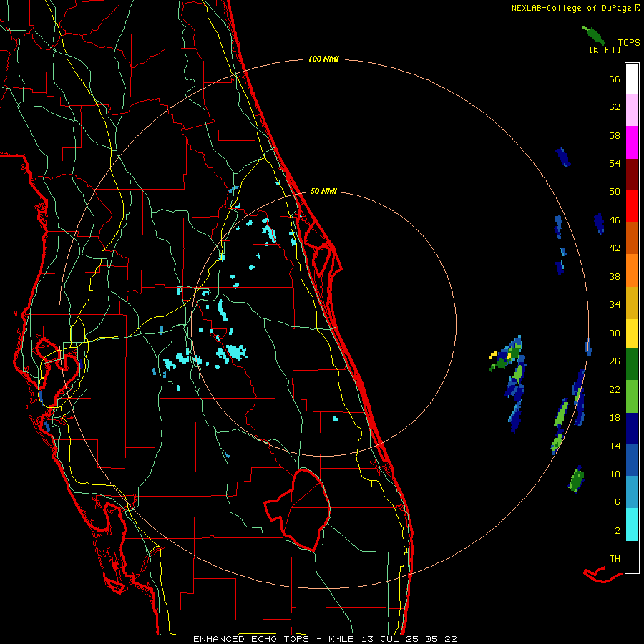Pick the medium blue swatch beside 10
The width and height of the screenshot is (644, 644).
click(x=632, y=460)
